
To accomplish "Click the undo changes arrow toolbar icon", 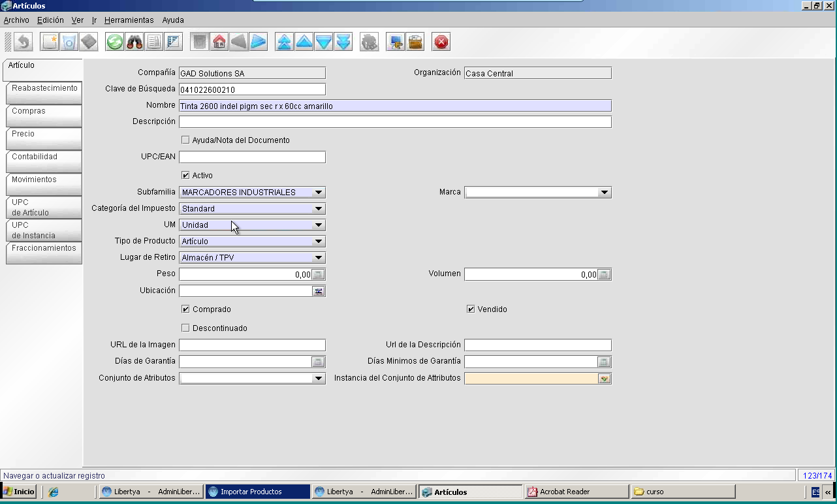I will pos(24,42).
